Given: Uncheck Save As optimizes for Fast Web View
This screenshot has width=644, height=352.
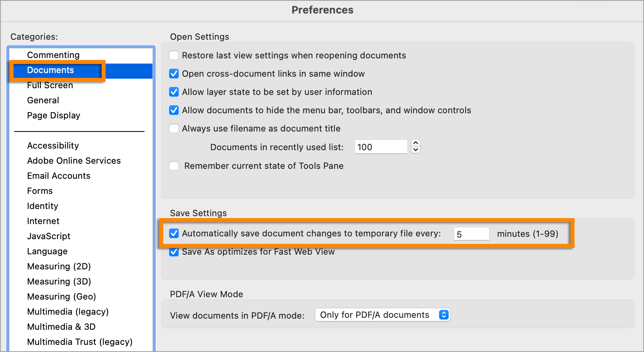Looking at the screenshot, I should [x=174, y=252].
